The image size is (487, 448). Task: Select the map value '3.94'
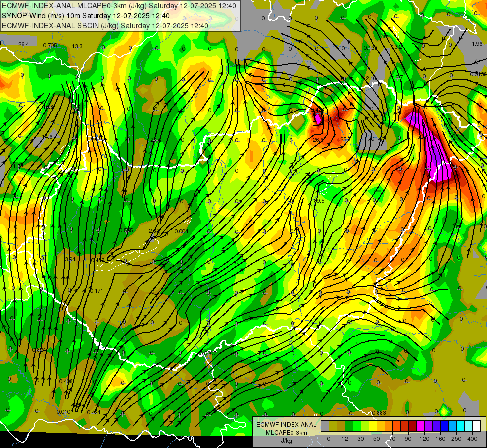point(70,259)
